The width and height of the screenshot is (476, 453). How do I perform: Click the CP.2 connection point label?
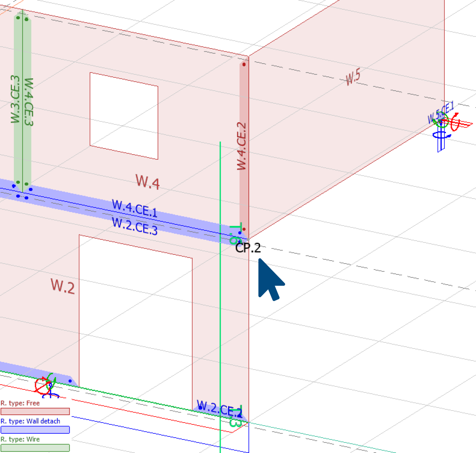tap(248, 248)
